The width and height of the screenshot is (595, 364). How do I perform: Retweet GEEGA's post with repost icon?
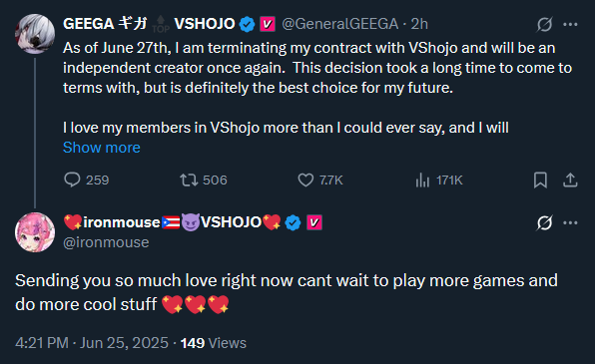(189, 180)
